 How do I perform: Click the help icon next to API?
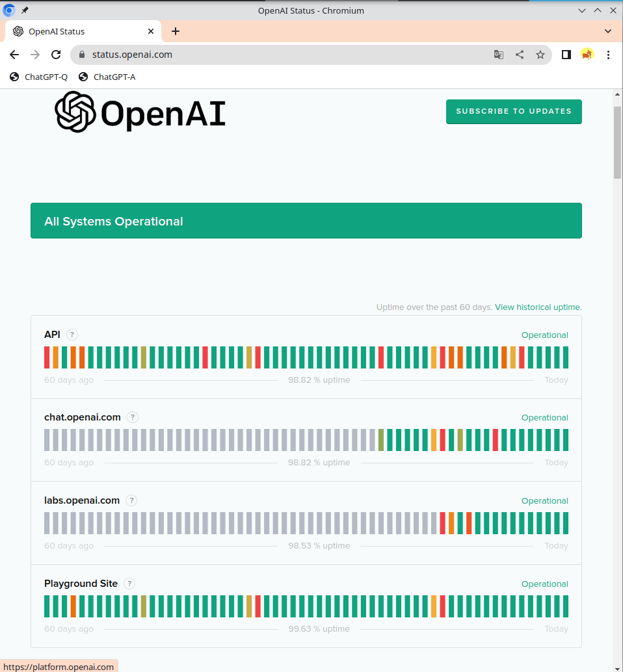[72, 335]
